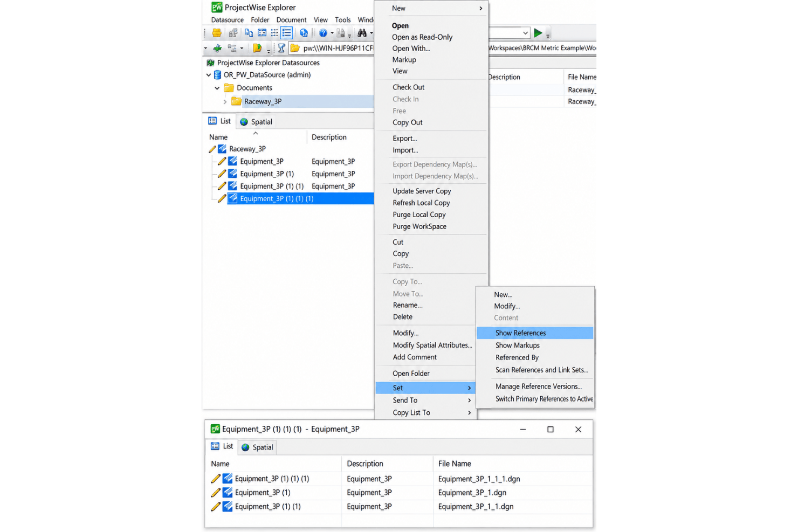
Task: Collapse the OR_PW_DataSource tree node
Action: [x=209, y=75]
